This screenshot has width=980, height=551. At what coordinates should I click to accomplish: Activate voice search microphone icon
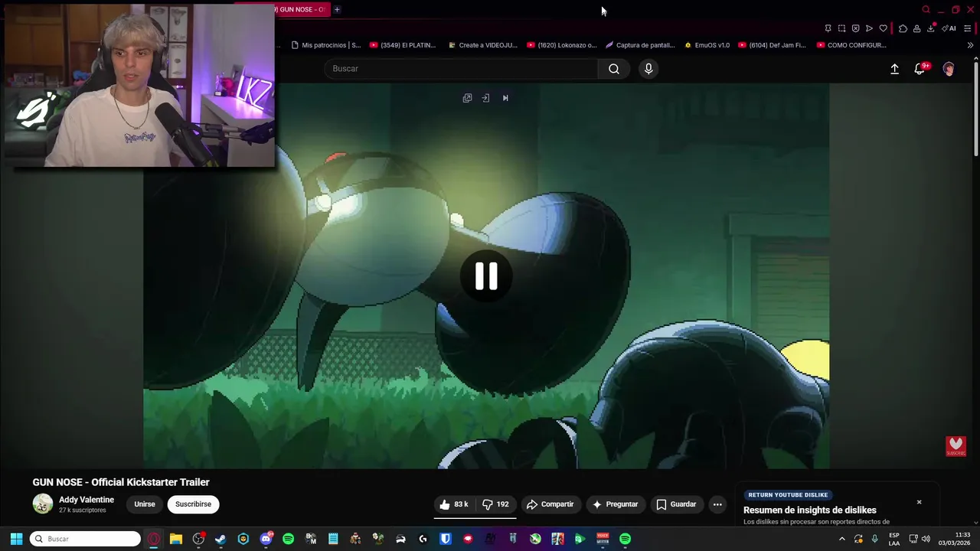coord(648,69)
